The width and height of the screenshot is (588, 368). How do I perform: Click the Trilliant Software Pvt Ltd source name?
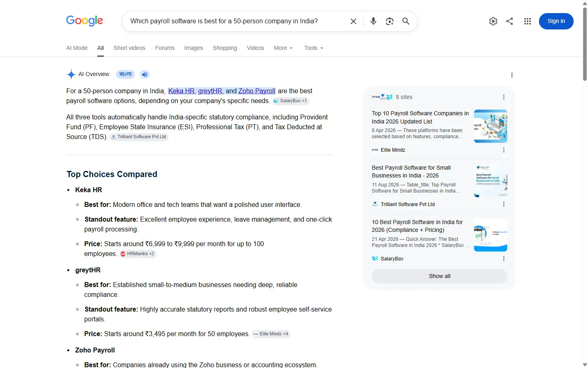[408, 204]
